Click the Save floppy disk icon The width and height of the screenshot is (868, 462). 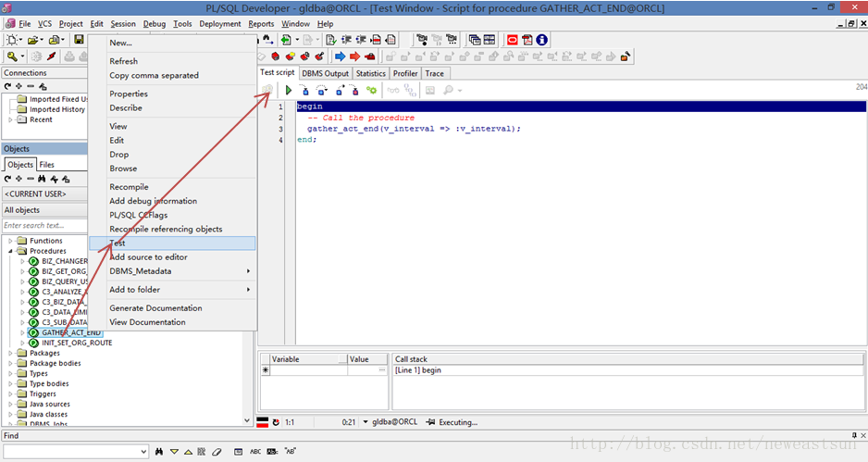[79, 40]
